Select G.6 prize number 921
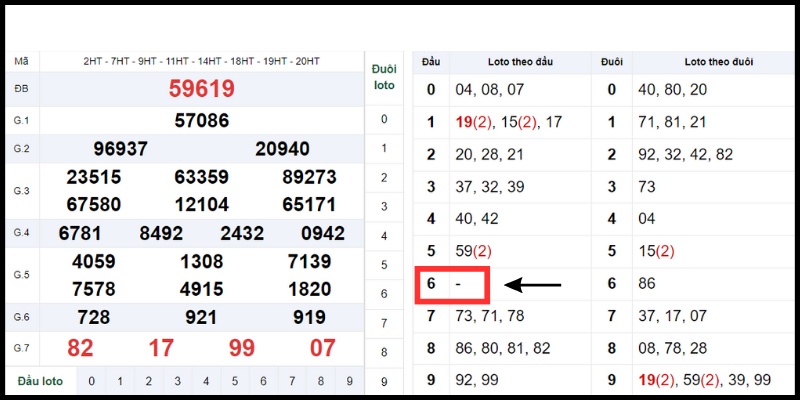The height and width of the screenshot is (400, 800). click(x=201, y=317)
